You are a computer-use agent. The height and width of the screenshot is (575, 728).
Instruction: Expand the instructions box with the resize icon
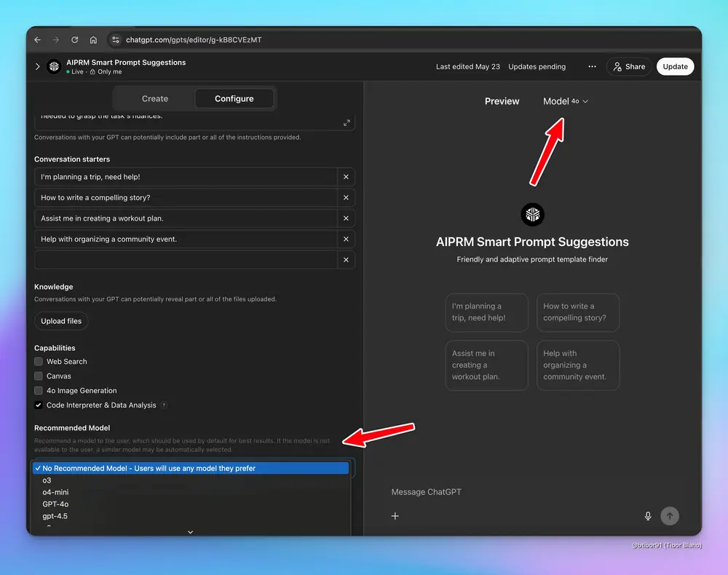(347, 123)
